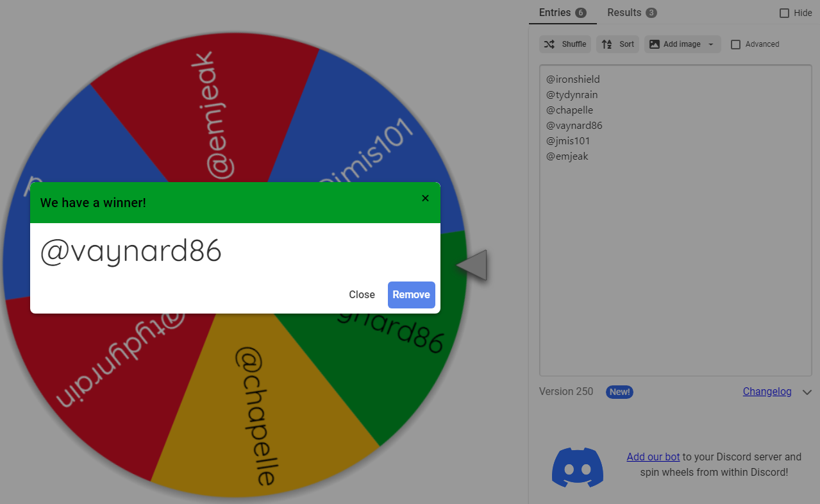The image size is (820, 504).
Task: Close the winner dialog with X icon
Action: point(425,199)
